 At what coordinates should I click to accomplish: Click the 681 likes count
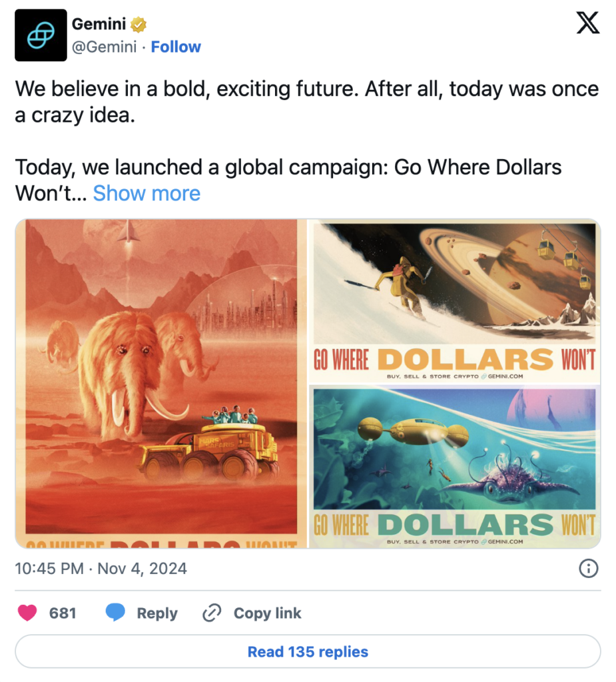coord(63,613)
